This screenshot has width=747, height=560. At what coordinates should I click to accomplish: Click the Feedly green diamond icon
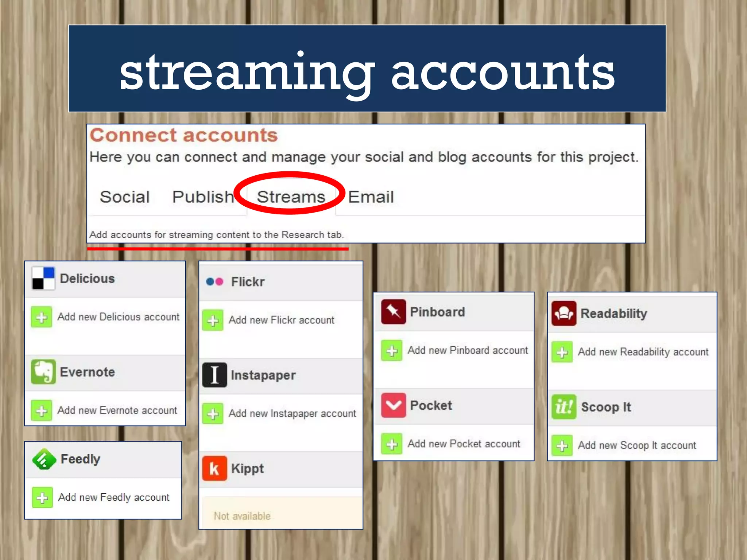click(44, 459)
